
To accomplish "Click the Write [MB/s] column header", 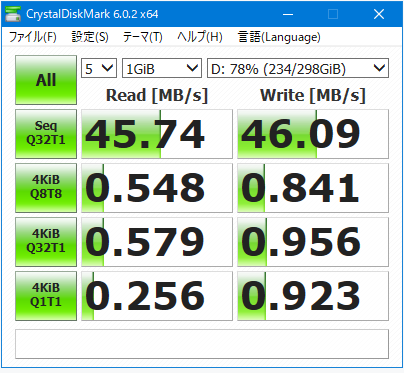I will [x=313, y=95].
